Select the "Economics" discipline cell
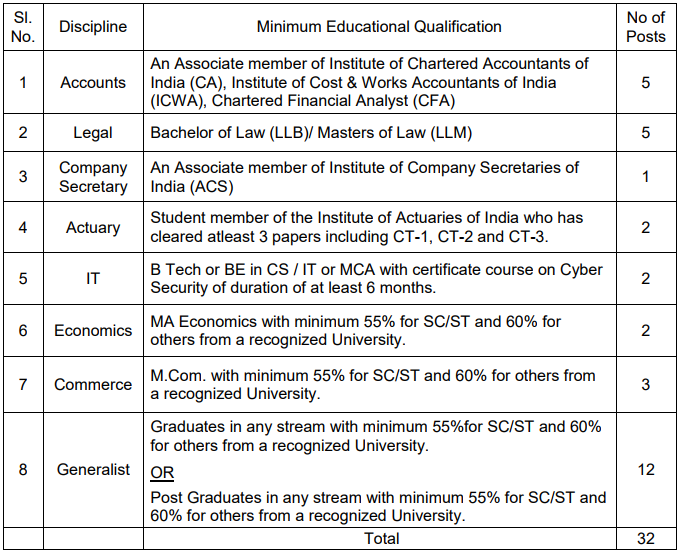This screenshot has height=550, width=680. [93, 331]
